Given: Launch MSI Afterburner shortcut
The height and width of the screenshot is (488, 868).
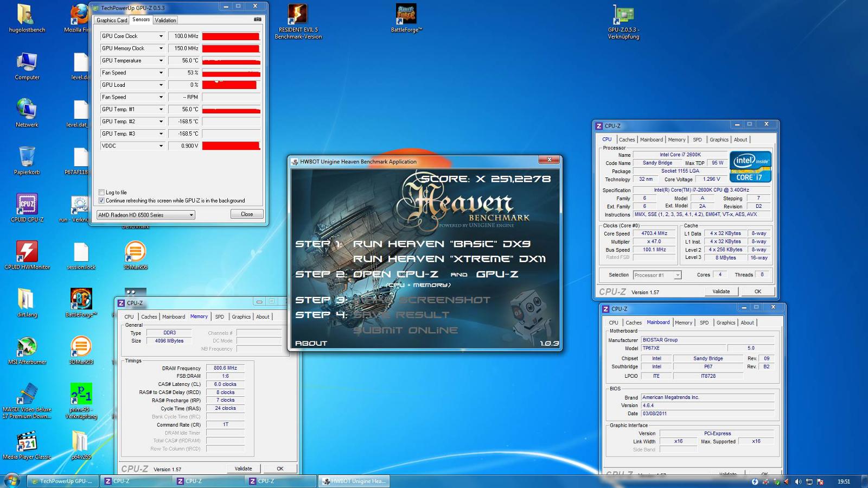Looking at the screenshot, I should (x=27, y=350).
